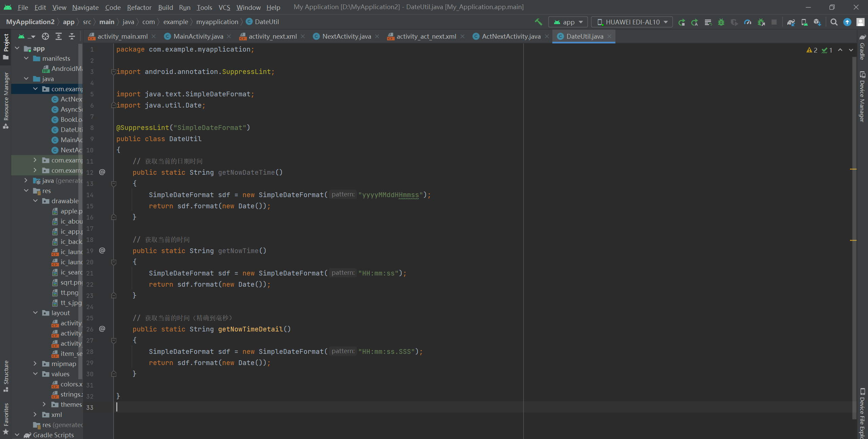Open the HUAWEI EDI-AL10 device dropdown

pos(632,22)
